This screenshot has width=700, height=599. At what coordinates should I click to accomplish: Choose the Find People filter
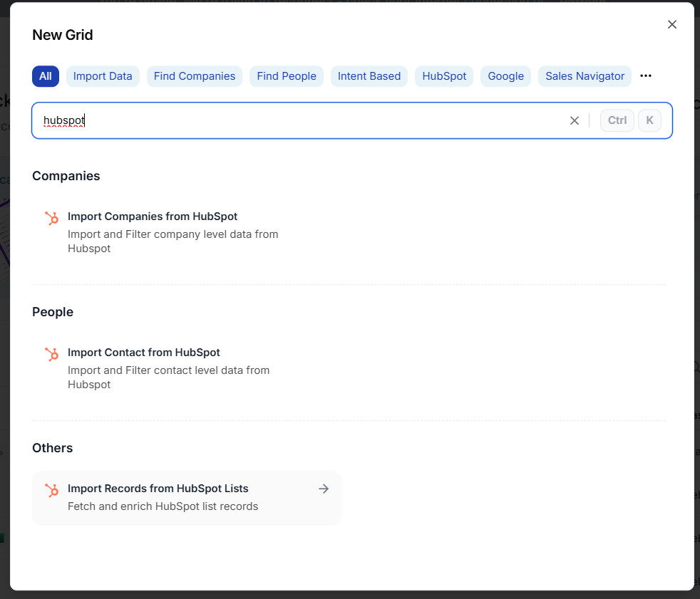click(287, 76)
